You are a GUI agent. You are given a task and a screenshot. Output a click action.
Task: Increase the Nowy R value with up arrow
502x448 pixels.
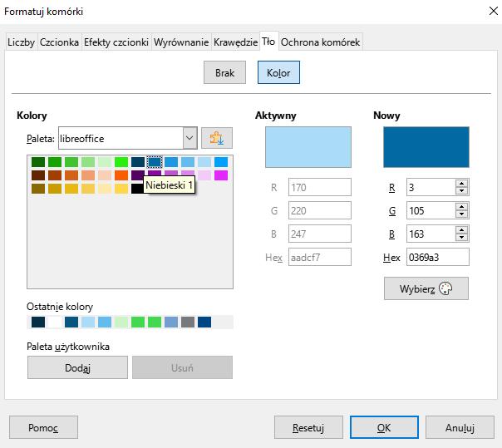[461, 184]
